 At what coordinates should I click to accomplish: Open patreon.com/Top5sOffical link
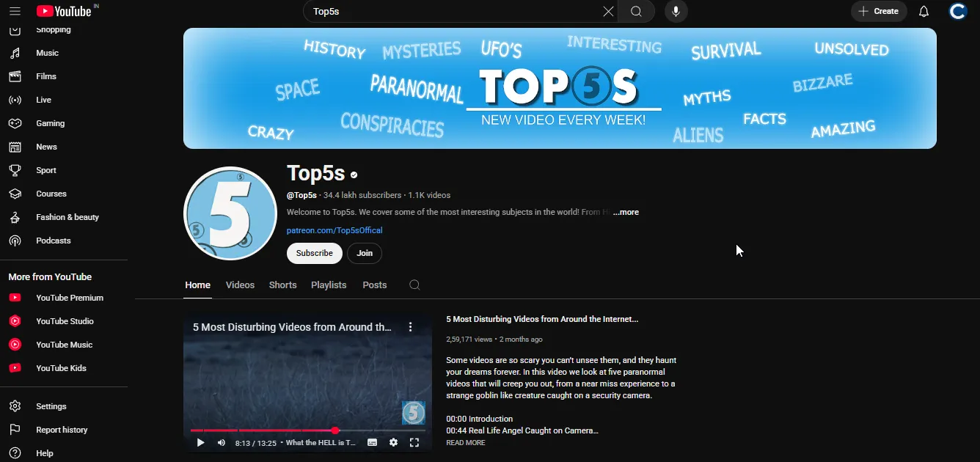click(x=334, y=230)
